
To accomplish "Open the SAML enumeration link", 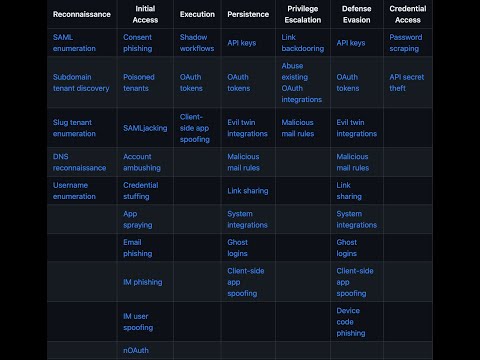I will (x=74, y=43).
